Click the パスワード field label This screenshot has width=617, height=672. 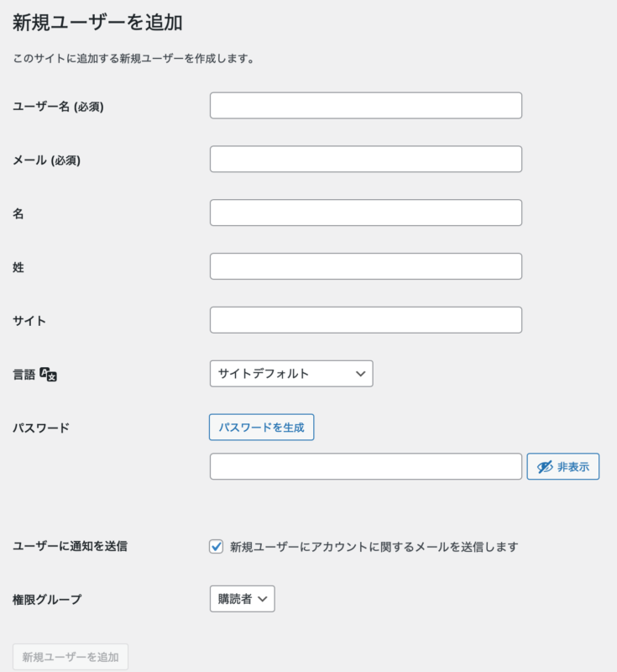(41, 428)
